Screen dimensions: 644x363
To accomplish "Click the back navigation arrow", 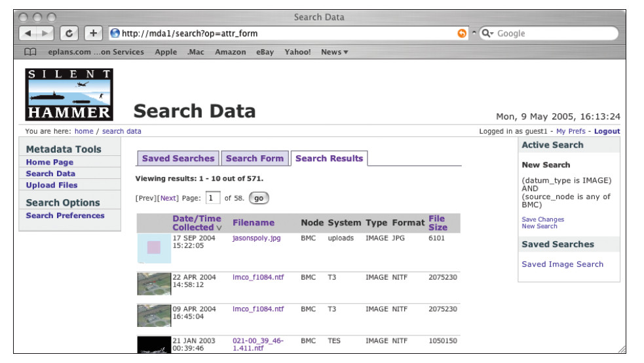I will pyautogui.click(x=28, y=33).
